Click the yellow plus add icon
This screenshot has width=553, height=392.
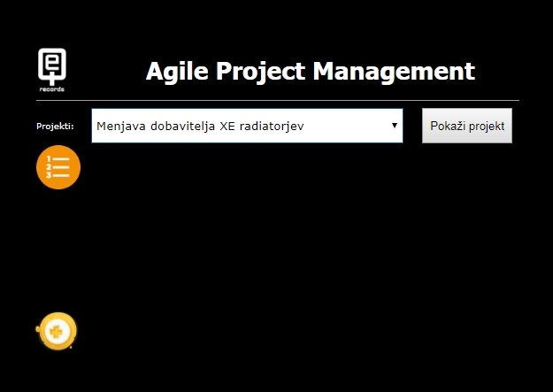click(x=58, y=332)
